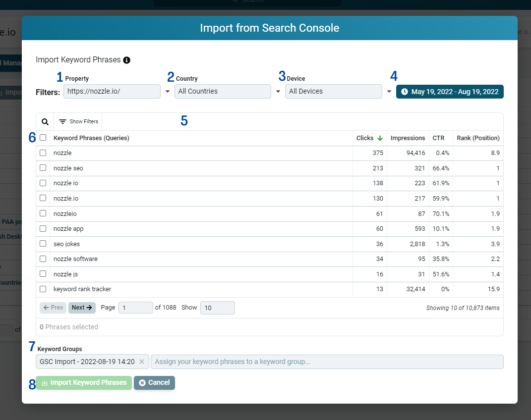Select the 'nozzle seo' checkbox
The width and height of the screenshot is (531, 420).
coord(43,168)
